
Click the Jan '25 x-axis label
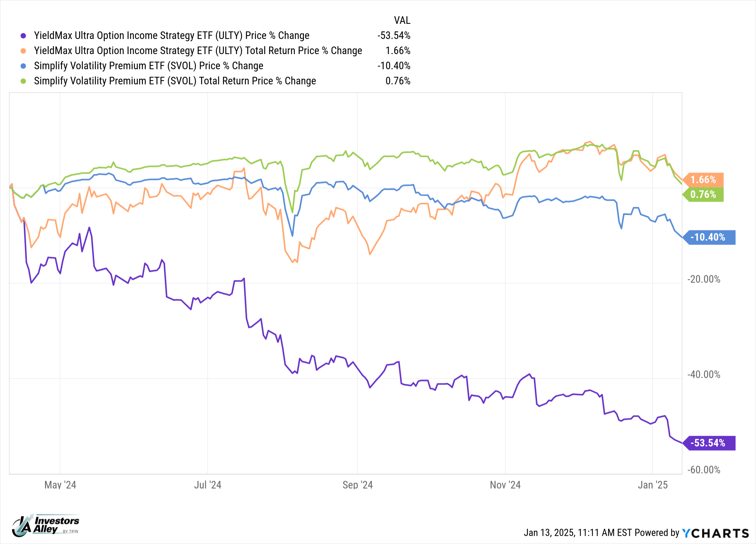[653, 485]
